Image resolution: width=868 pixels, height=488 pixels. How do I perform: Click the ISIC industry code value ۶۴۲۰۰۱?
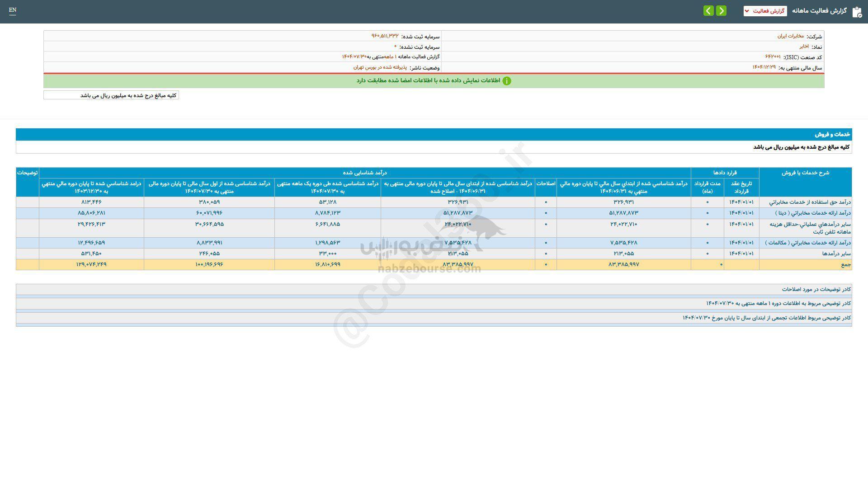(x=773, y=57)
